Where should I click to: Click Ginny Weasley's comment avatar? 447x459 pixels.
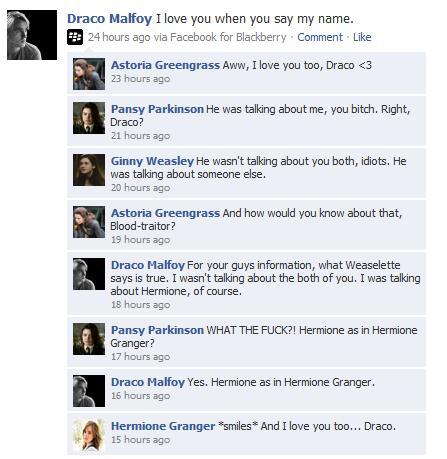(89, 170)
